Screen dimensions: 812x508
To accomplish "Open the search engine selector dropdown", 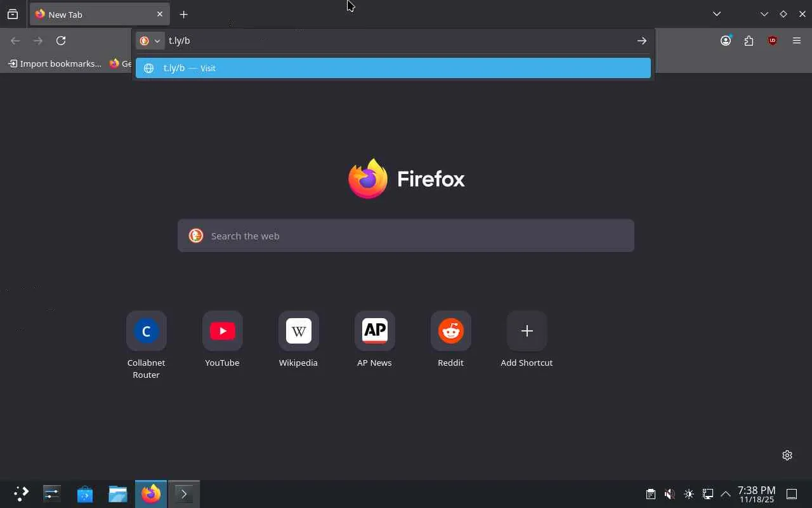I will [x=150, y=41].
